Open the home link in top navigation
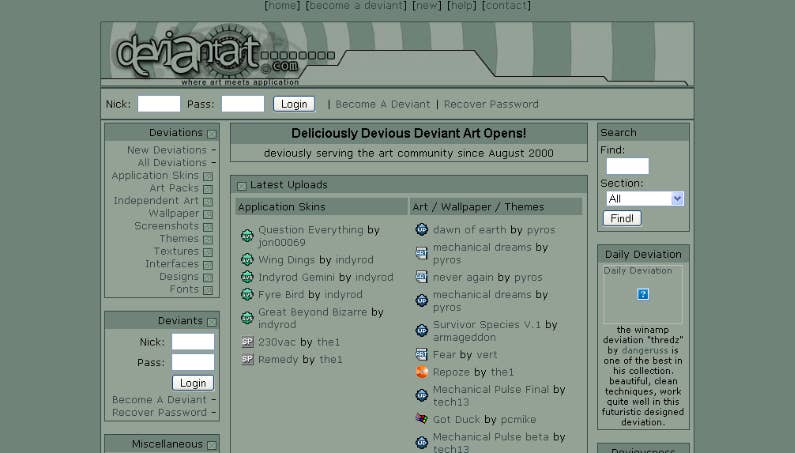Viewport: 795px width, 453px height. click(282, 6)
